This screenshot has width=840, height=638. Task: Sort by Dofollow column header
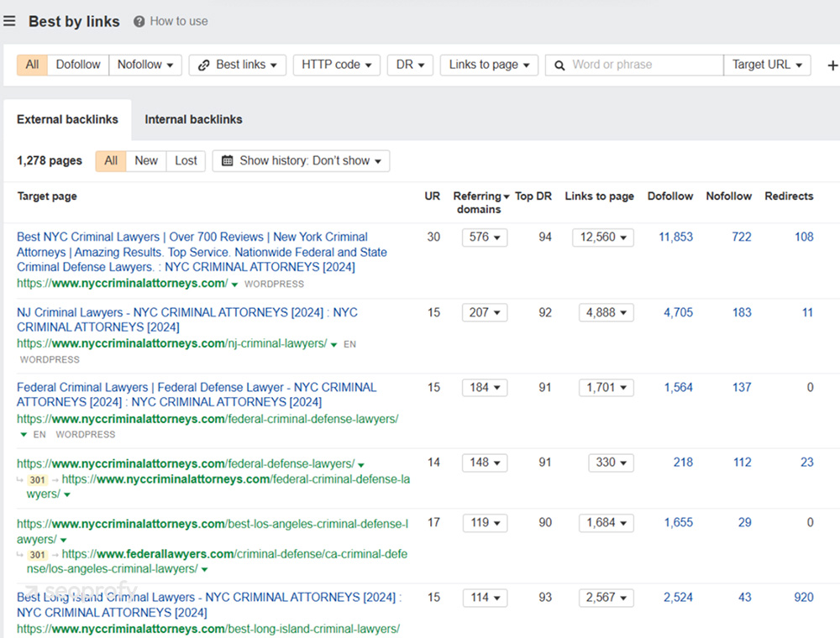tap(670, 196)
